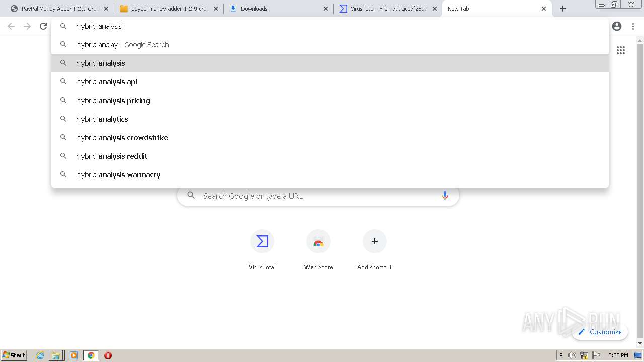Image resolution: width=644 pixels, height=362 pixels.
Task: Open the Google apps grid icon
Action: (621, 50)
